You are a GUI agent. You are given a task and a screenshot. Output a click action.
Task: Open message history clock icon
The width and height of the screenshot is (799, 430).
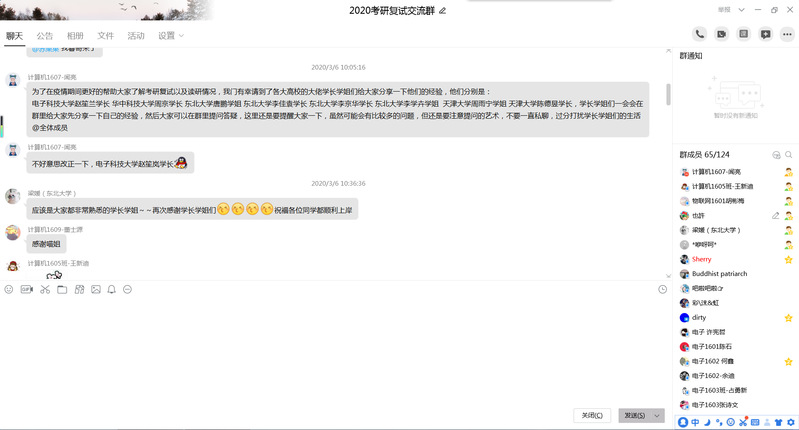(662, 289)
